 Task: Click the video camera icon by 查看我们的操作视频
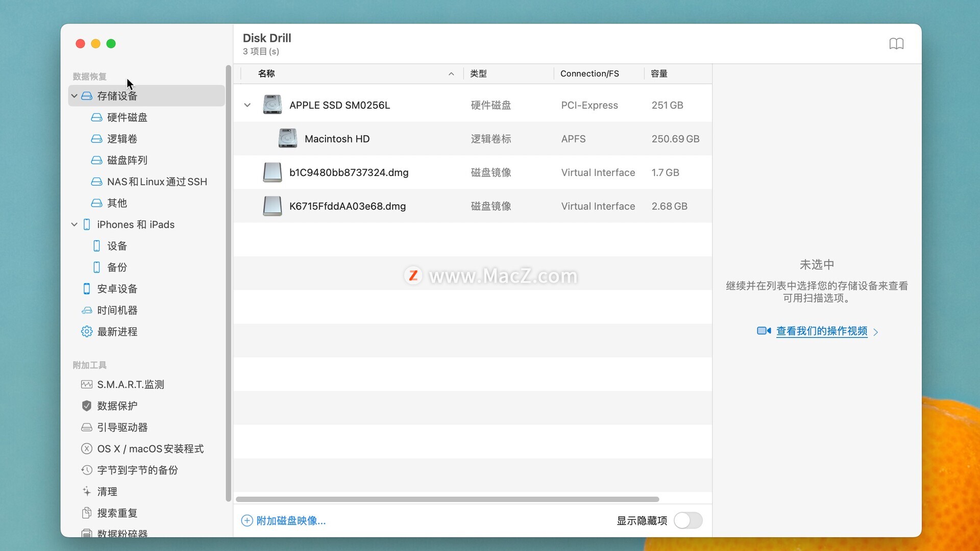(764, 331)
